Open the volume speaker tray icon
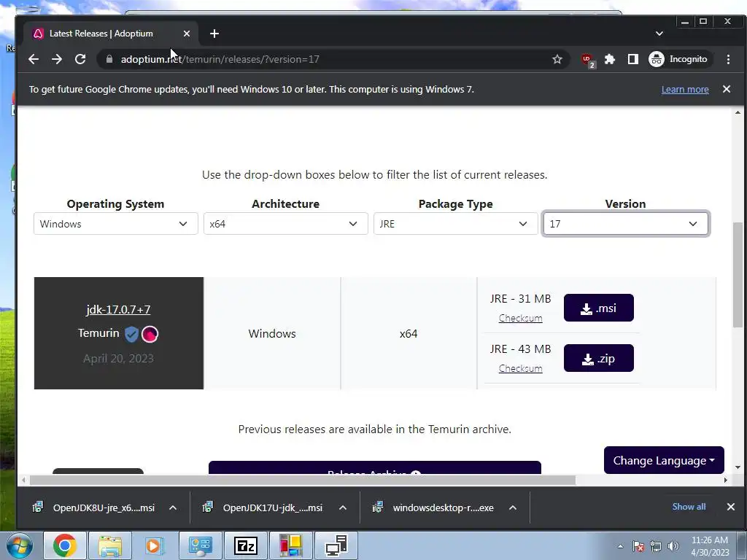Image resolution: width=747 pixels, height=560 pixels. [673, 546]
